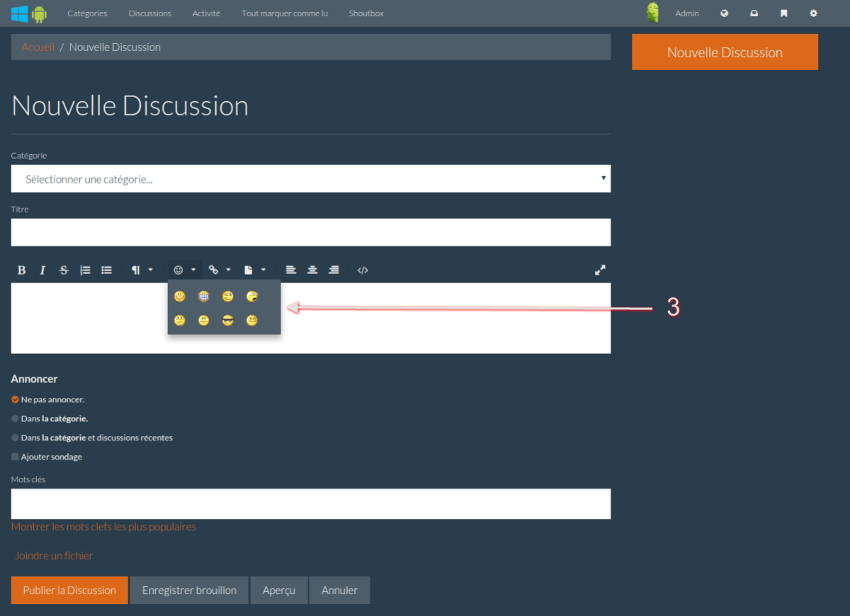Click the Windows Android site logo
This screenshot has height=616, width=850.
click(x=29, y=13)
